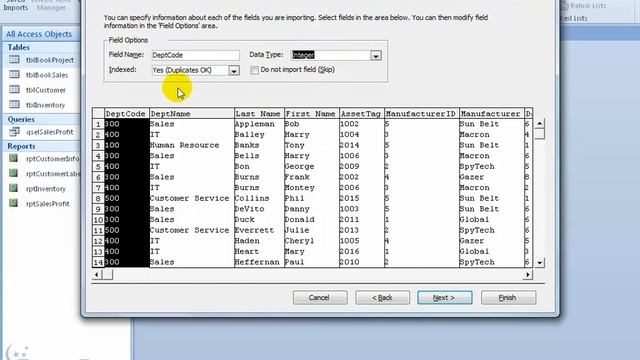Screen dimensions: 640x360
Task: Click the rptSalesProfit report icon
Action: point(14,203)
